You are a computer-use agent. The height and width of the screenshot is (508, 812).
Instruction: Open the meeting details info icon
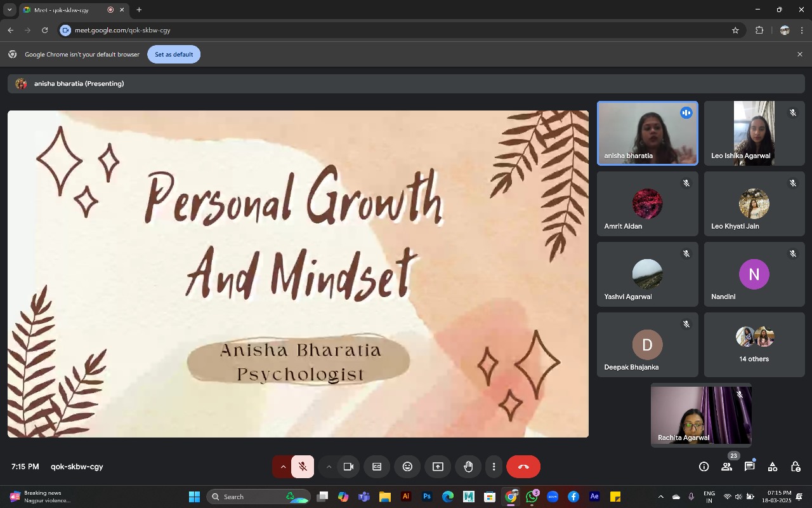tap(704, 467)
